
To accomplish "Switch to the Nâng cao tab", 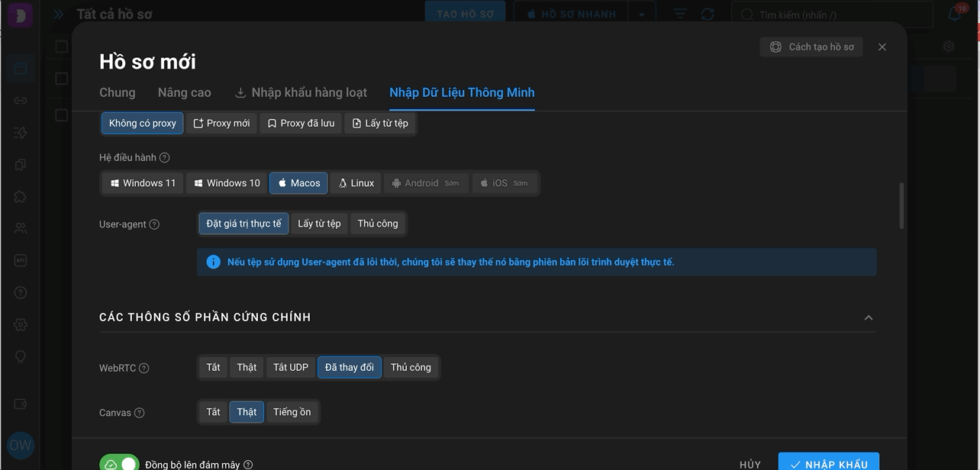I will pos(184,92).
